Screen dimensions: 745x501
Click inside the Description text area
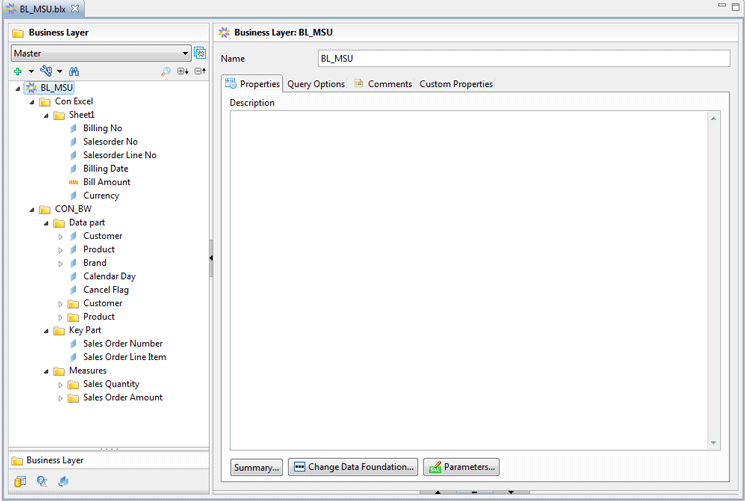coord(468,280)
